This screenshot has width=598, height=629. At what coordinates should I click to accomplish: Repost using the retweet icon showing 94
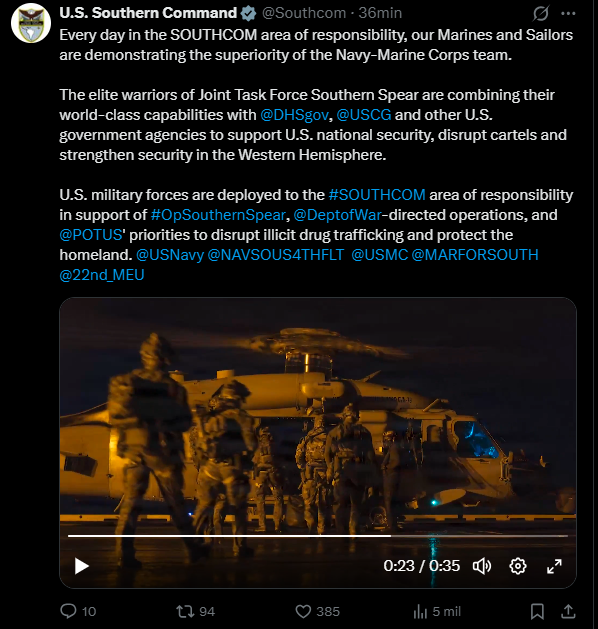coord(185,611)
